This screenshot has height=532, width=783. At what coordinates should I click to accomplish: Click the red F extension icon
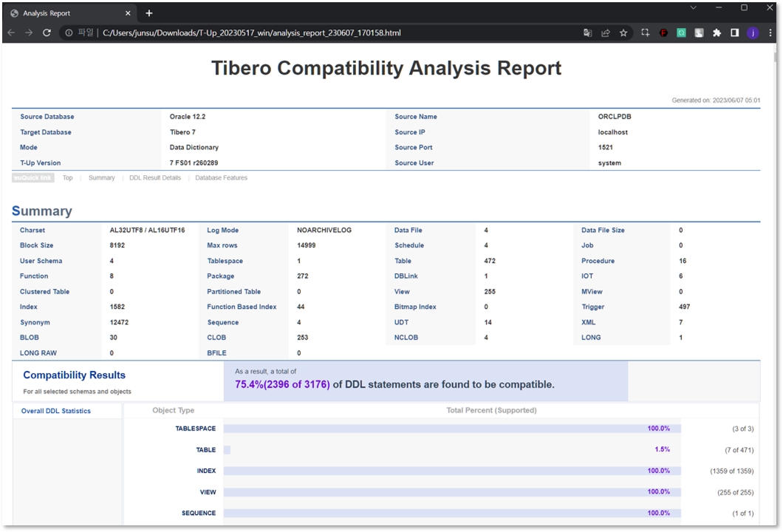point(663,33)
